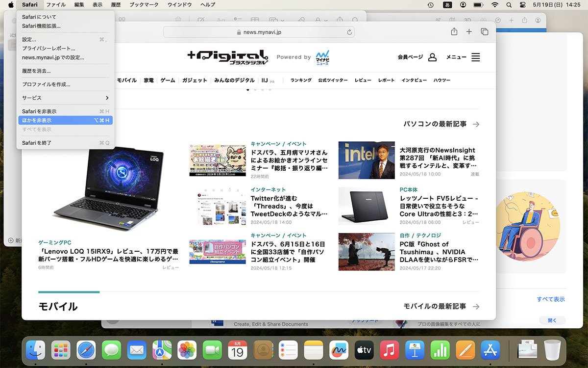This screenshot has width=588, height=368.
Task: Open ランキング link in nav bar
Action: [301, 80]
